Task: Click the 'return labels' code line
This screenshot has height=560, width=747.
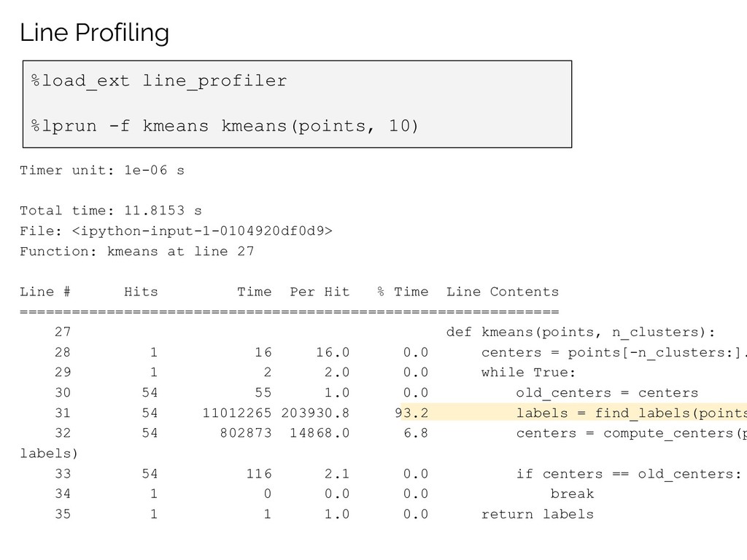Action: 538,514
